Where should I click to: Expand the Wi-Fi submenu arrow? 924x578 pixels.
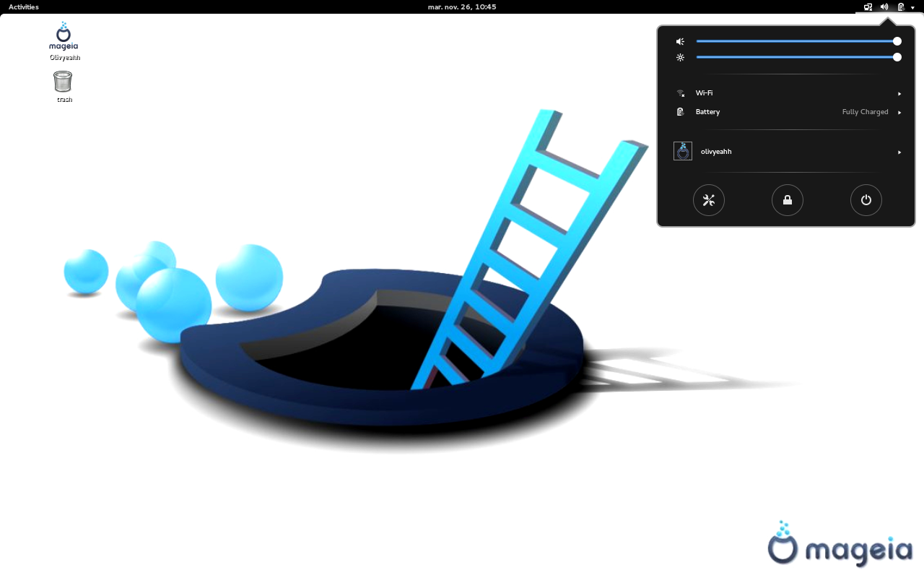pyautogui.click(x=899, y=94)
